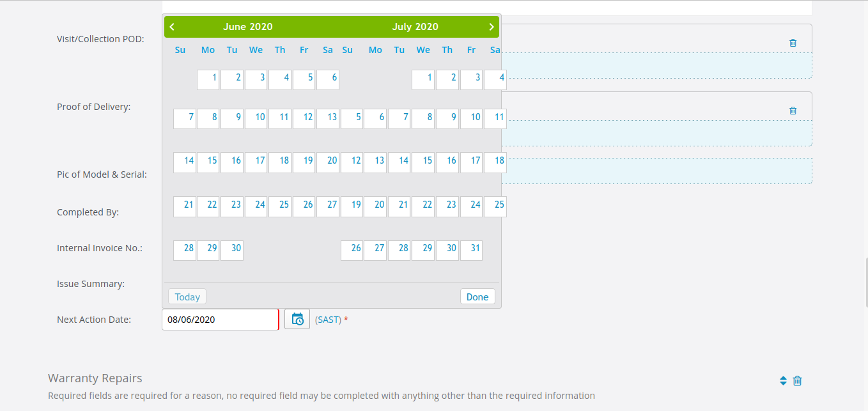
Task: Select June 26 in the calendar
Action: (304, 206)
